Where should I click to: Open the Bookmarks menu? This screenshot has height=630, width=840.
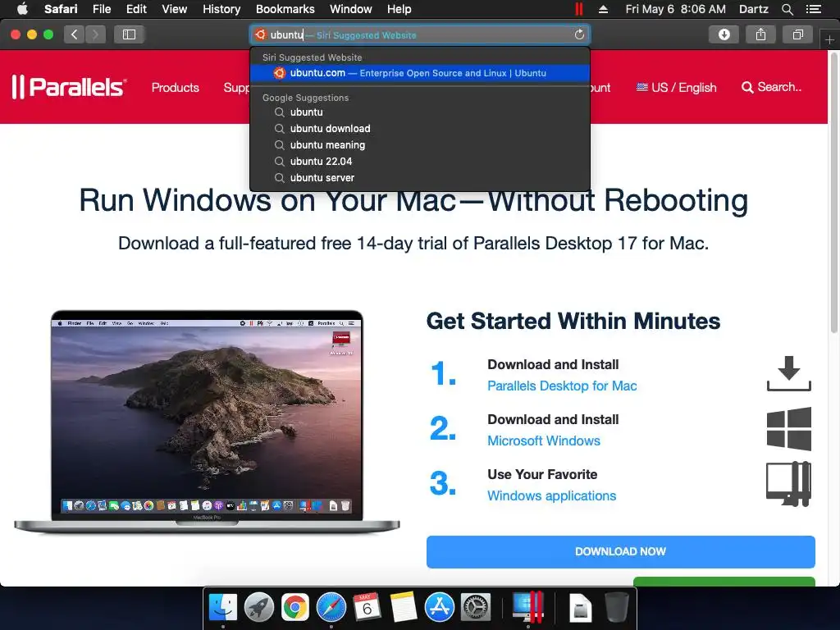click(285, 9)
